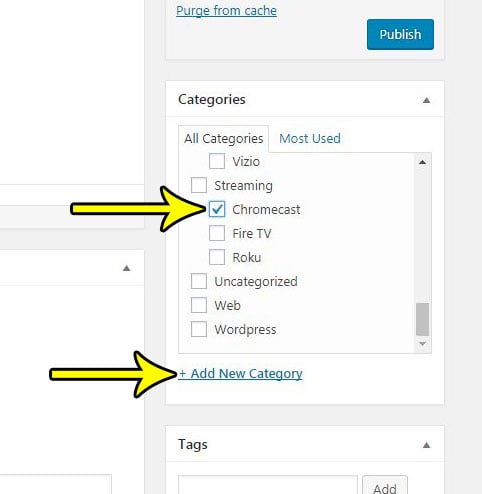
Task: Check the Fire TV category
Action: click(x=217, y=233)
